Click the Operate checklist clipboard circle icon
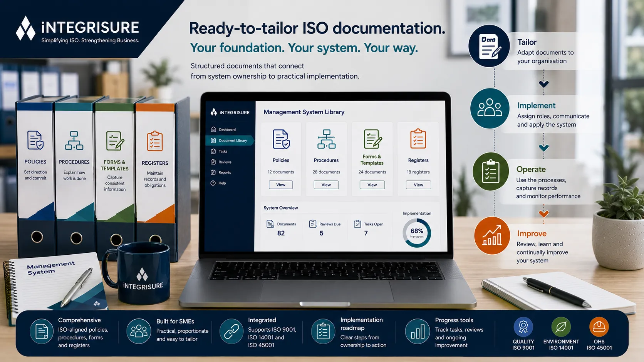 pyautogui.click(x=491, y=172)
